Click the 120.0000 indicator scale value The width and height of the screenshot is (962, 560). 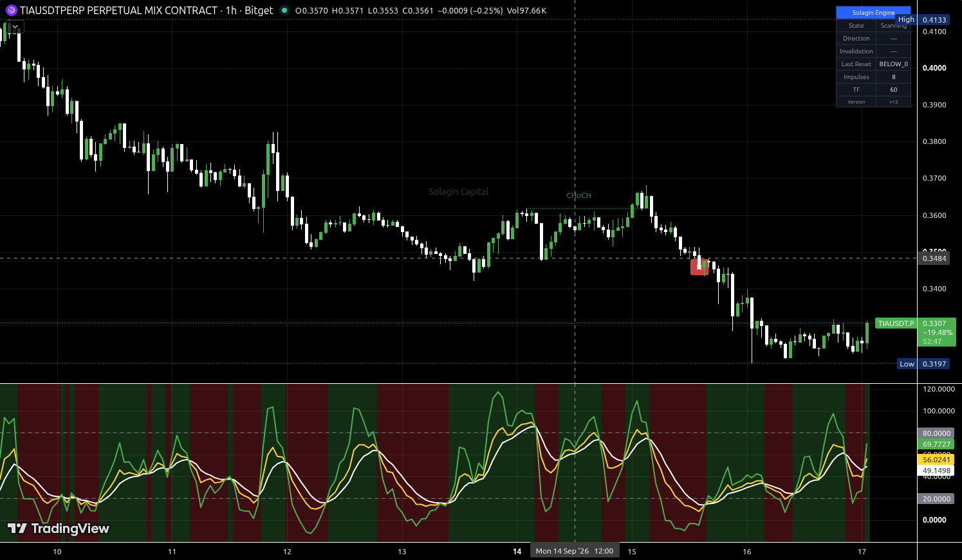click(939, 389)
